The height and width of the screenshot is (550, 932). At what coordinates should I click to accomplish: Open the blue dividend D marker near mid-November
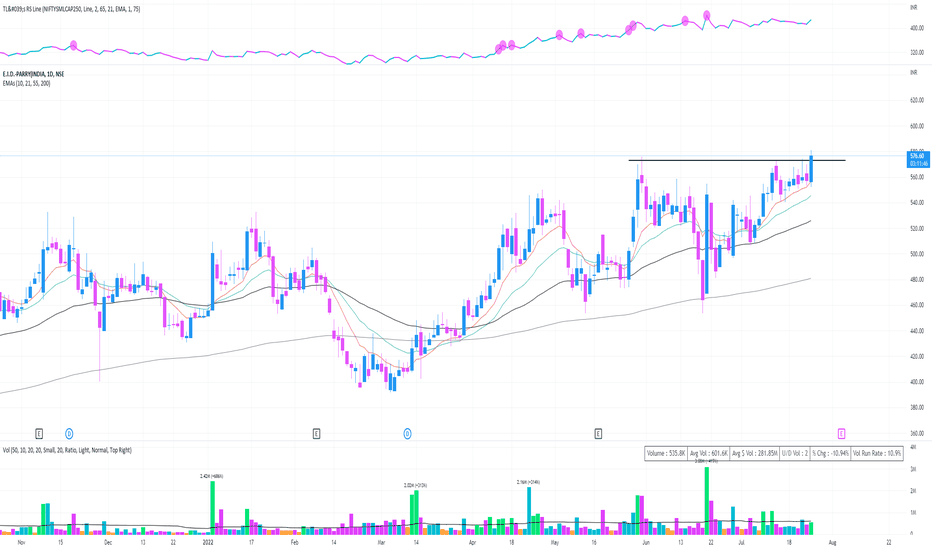[69, 433]
